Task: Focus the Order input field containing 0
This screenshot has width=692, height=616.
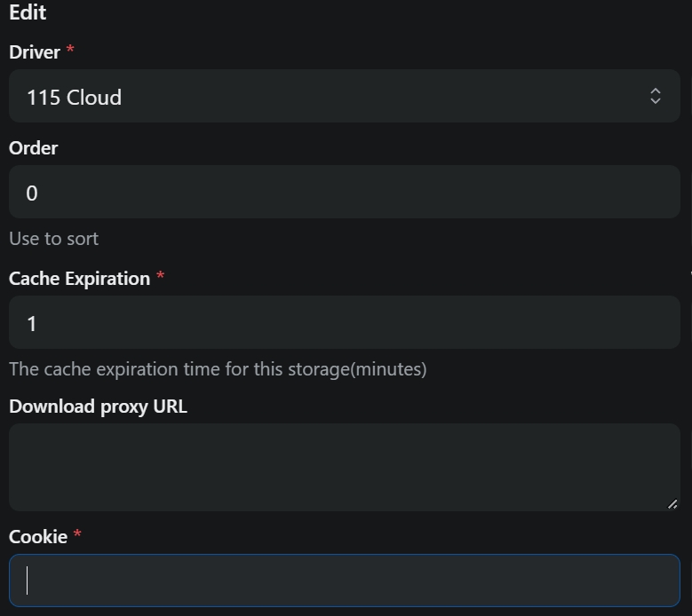Action: click(x=345, y=192)
